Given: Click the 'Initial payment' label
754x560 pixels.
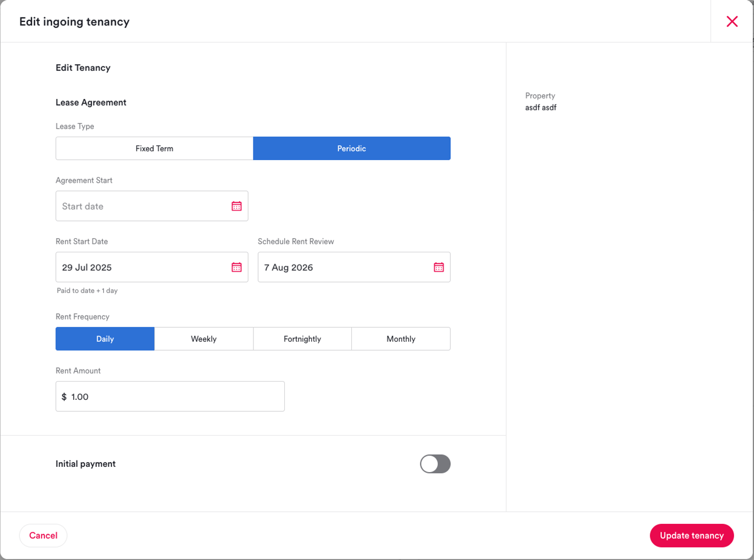Looking at the screenshot, I should pos(86,464).
